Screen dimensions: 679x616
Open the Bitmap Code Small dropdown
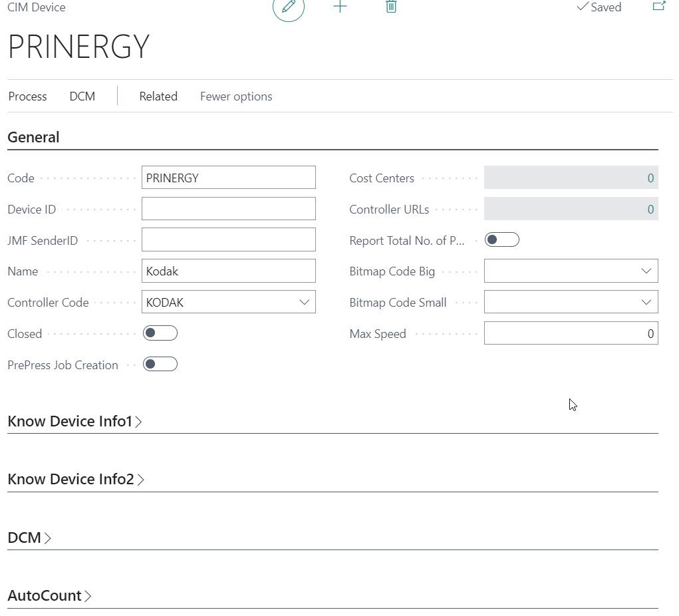coord(646,302)
